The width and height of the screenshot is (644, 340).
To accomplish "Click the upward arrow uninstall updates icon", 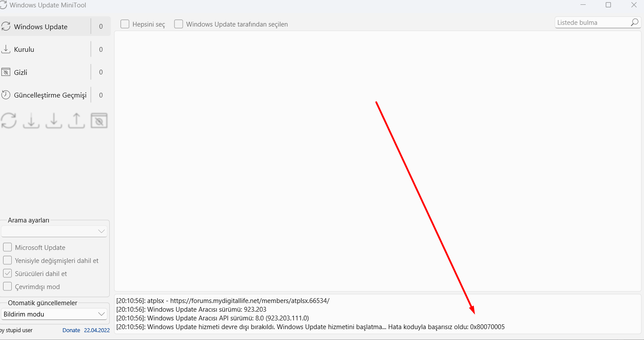I will pyautogui.click(x=77, y=121).
